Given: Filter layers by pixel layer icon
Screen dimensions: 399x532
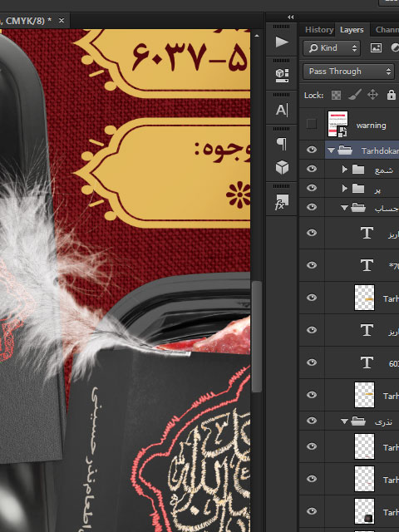Looking at the screenshot, I should 376,48.
